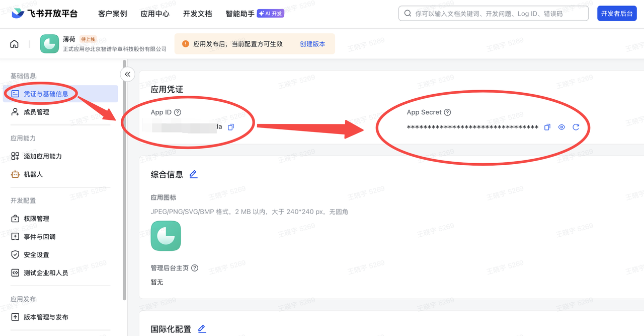Open 权限管理 settings

(x=36, y=219)
